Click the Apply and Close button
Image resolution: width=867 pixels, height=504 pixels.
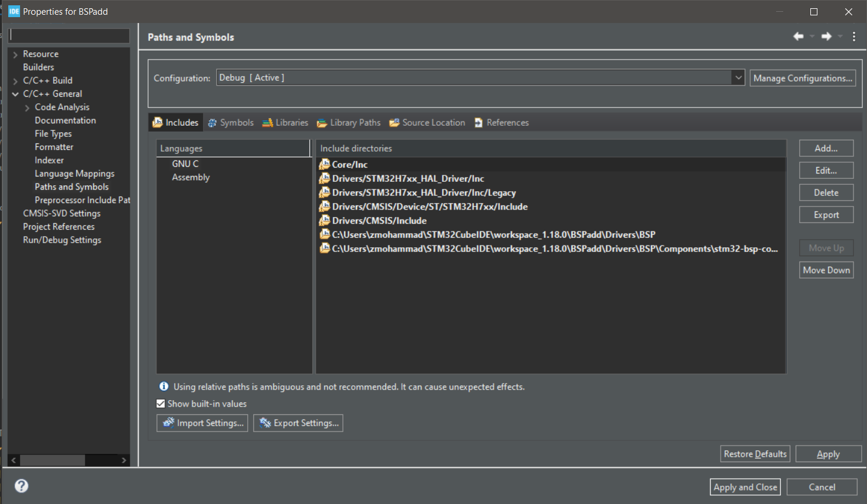pos(745,487)
